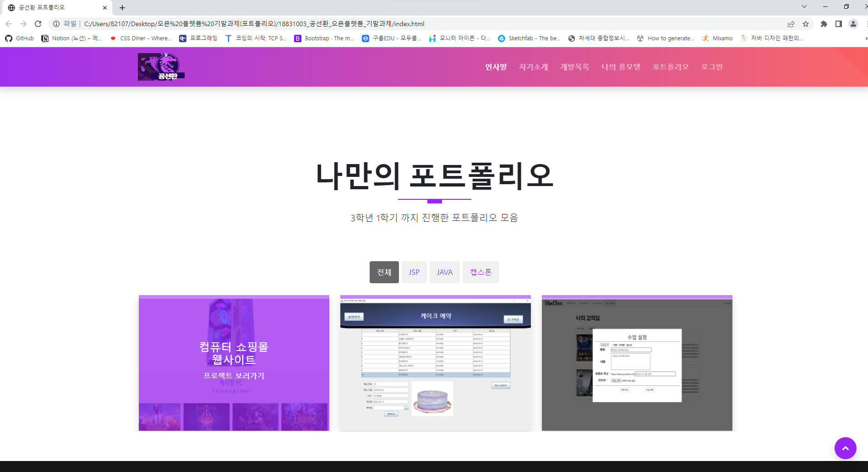Click the scroll-to-top arrow button
Screen dimensions: 868x472
[846, 448]
